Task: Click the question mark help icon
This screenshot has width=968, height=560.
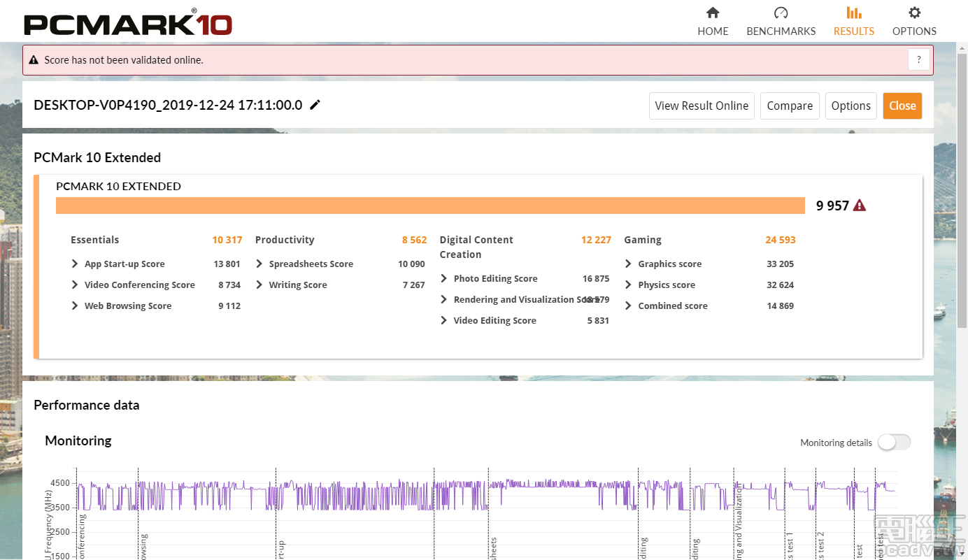Action: tap(919, 60)
